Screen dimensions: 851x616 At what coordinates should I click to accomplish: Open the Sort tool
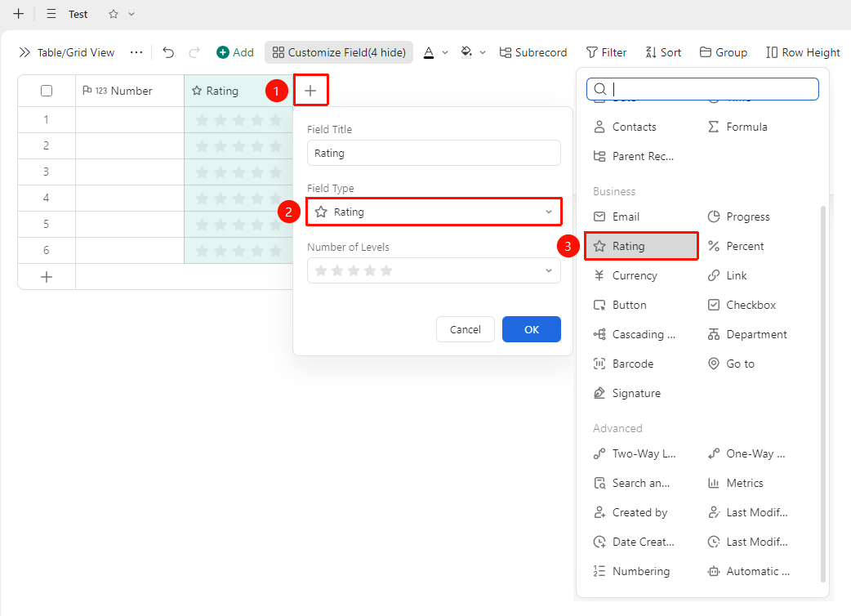click(x=663, y=52)
